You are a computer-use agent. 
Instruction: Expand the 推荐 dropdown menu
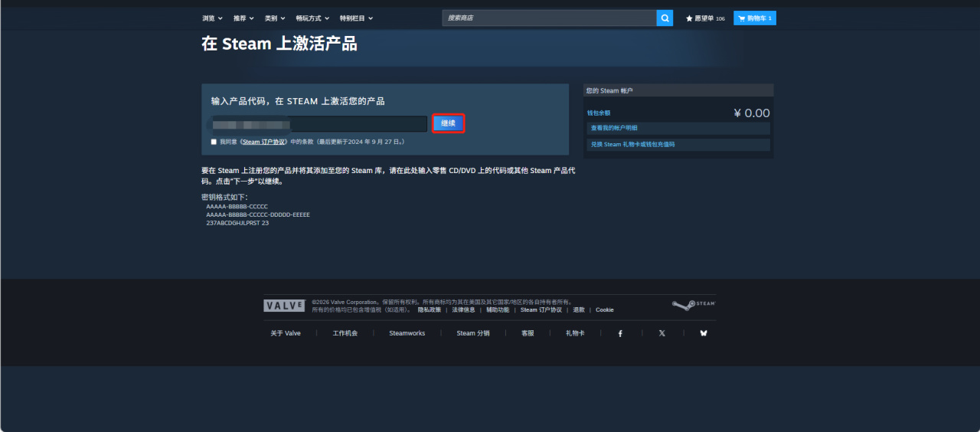243,18
